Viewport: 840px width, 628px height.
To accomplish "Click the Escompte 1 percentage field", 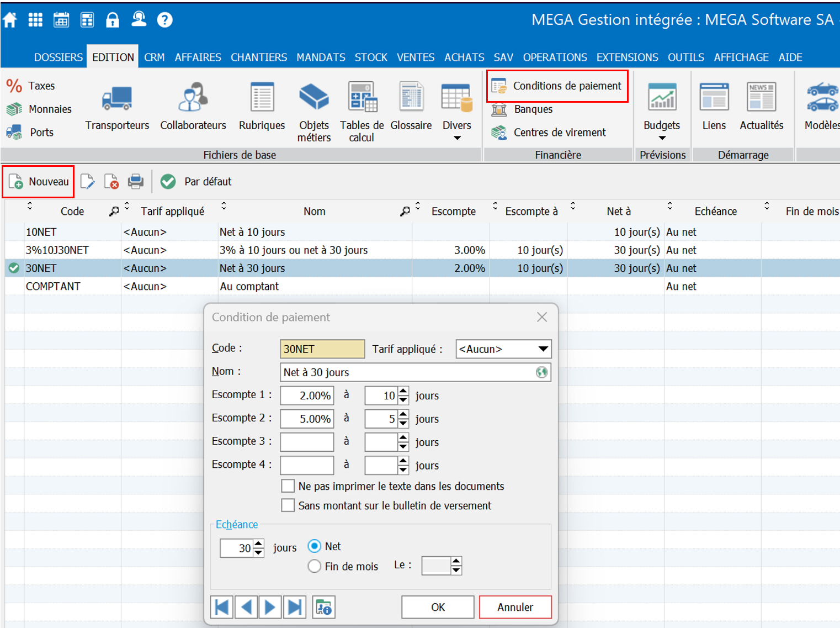I will pyautogui.click(x=307, y=395).
